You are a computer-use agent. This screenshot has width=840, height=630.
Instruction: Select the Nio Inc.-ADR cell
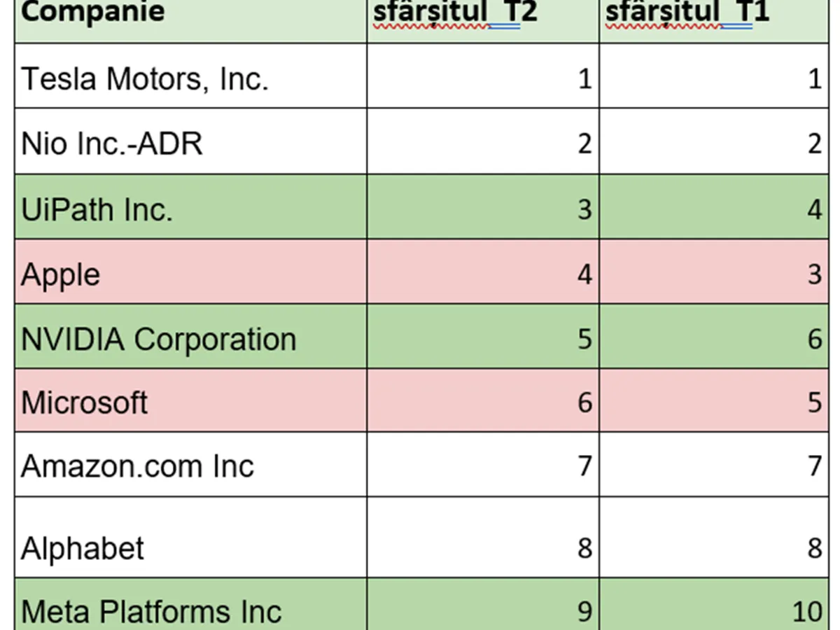190,142
